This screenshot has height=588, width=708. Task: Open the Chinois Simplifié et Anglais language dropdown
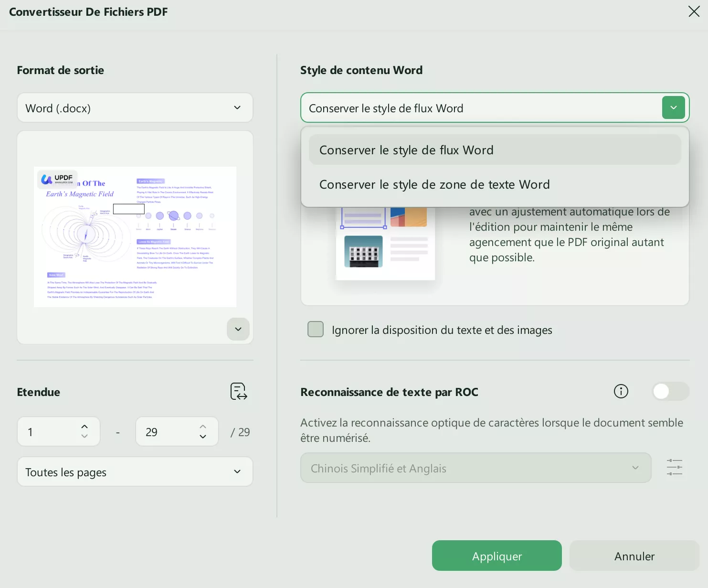point(476,468)
